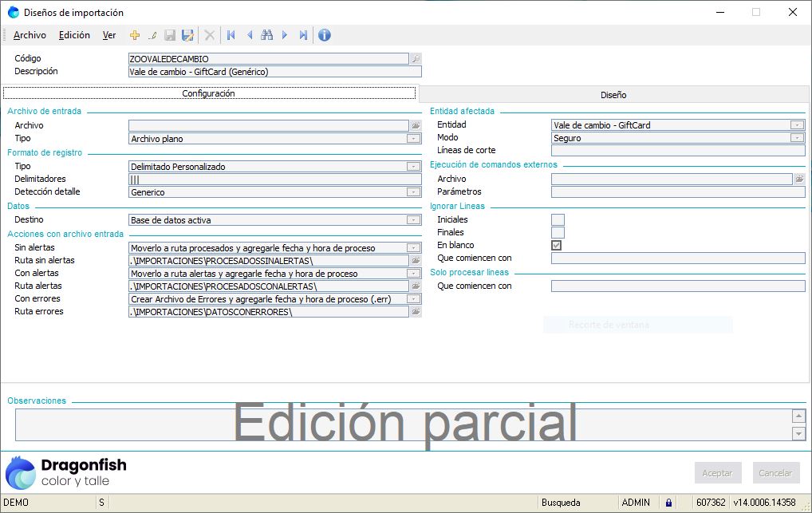Click the Busqueda status bar entry
This screenshot has width=812, height=513.
pyautogui.click(x=561, y=503)
